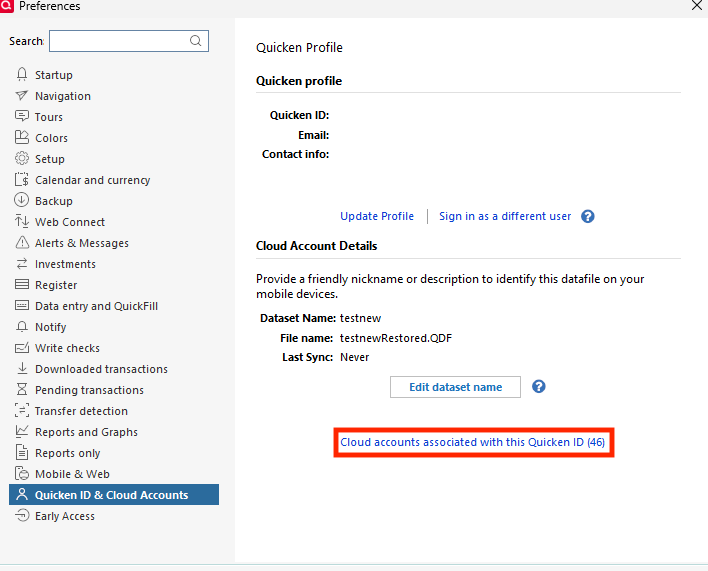Open Investments preferences
The height and width of the screenshot is (571, 708).
(65, 264)
